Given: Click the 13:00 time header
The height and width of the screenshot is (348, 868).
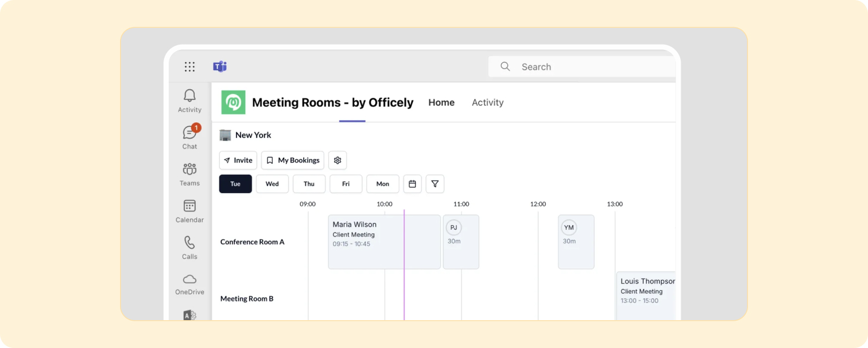Looking at the screenshot, I should (615, 204).
